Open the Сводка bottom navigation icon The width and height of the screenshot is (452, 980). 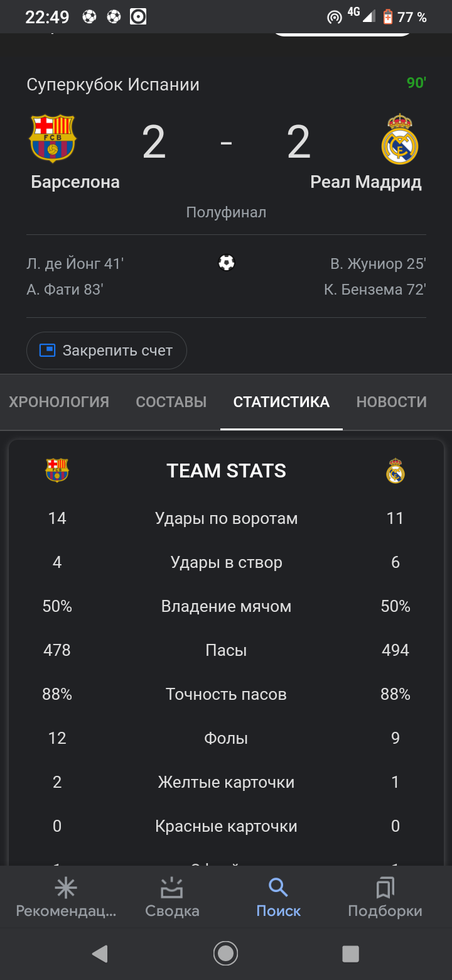pos(172,888)
